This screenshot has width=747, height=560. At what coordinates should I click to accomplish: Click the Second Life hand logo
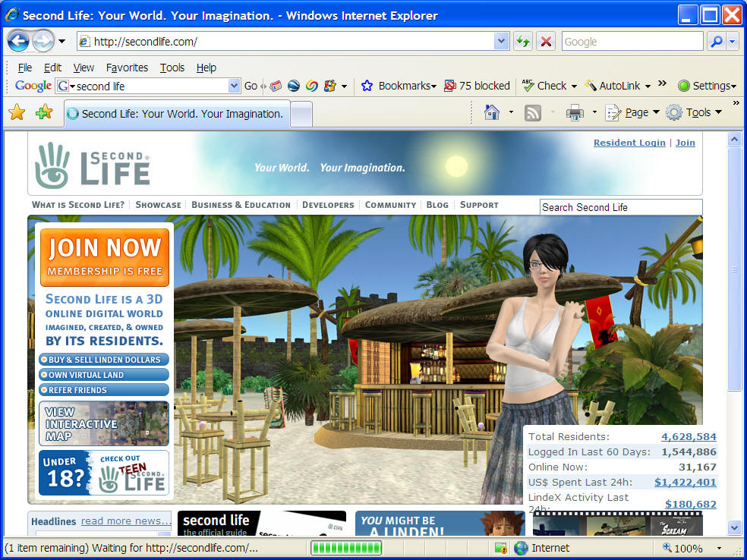(52, 165)
